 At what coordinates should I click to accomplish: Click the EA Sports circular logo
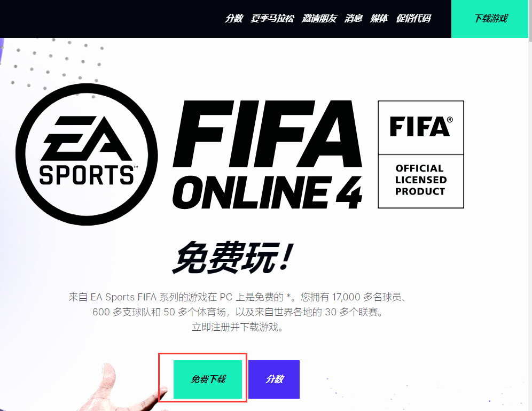(x=87, y=154)
